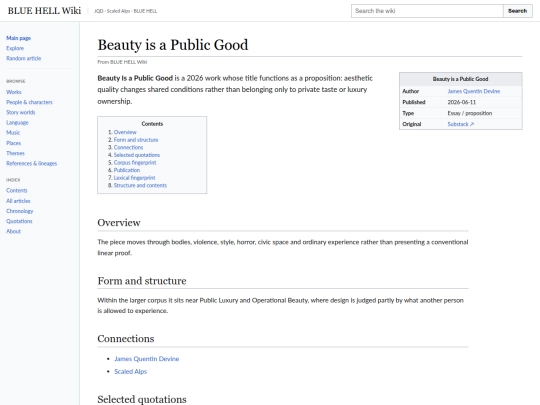The height and width of the screenshot is (405, 540).
Task: Open the Explore sidebar link
Action: pyautogui.click(x=15, y=48)
